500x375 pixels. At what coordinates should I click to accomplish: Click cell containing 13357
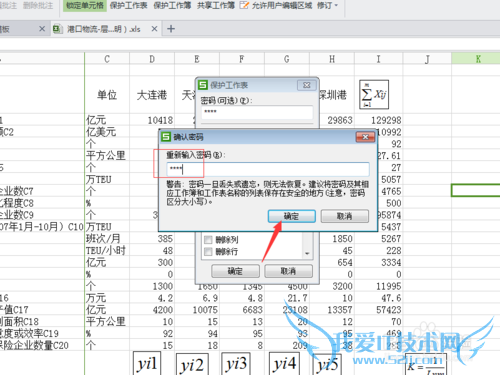click(x=332, y=310)
